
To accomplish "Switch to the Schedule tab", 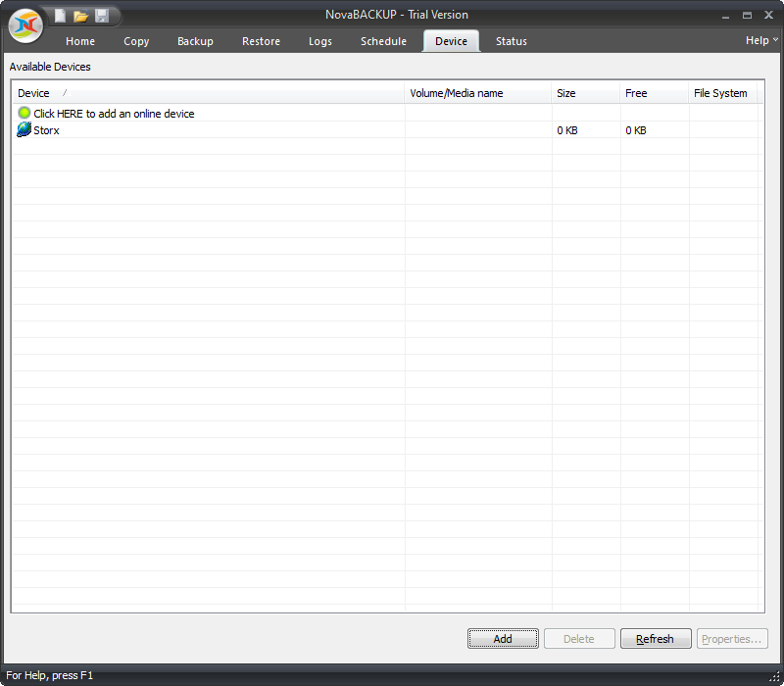I will pyautogui.click(x=383, y=41).
